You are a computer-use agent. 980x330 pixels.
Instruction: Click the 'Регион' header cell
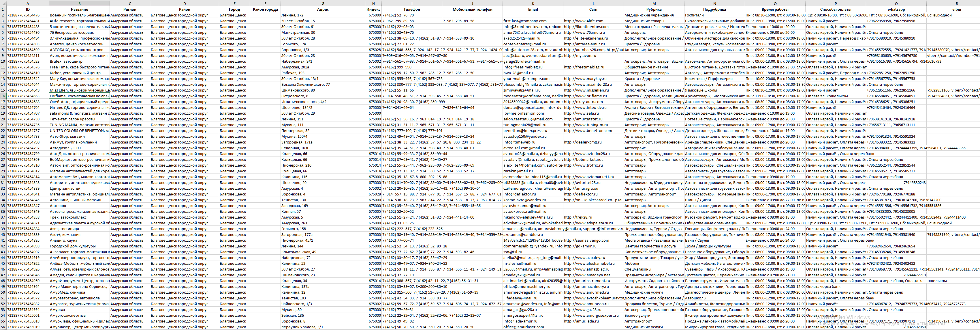[x=130, y=10]
